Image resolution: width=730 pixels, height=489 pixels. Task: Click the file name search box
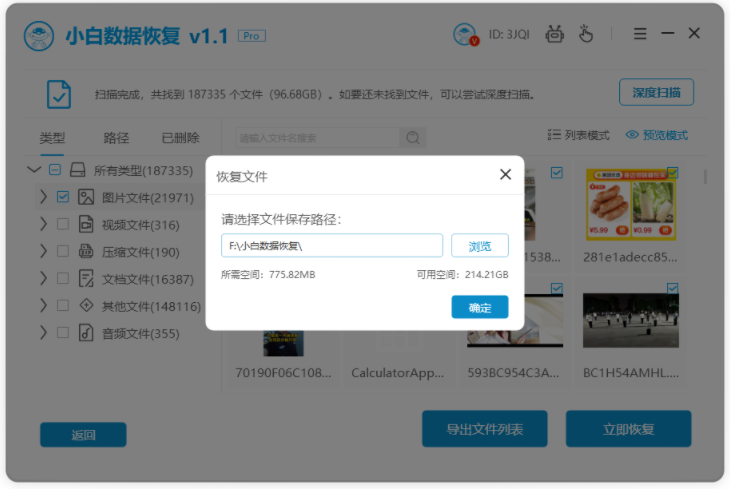click(x=318, y=137)
